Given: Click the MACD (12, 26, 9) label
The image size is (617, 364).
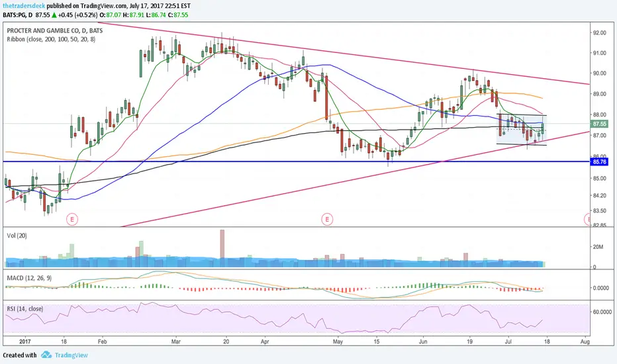Looking at the screenshot, I should 29,278.
